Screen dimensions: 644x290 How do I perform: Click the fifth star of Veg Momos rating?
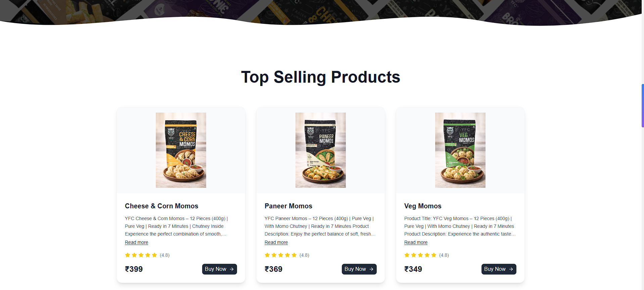pos(434,255)
